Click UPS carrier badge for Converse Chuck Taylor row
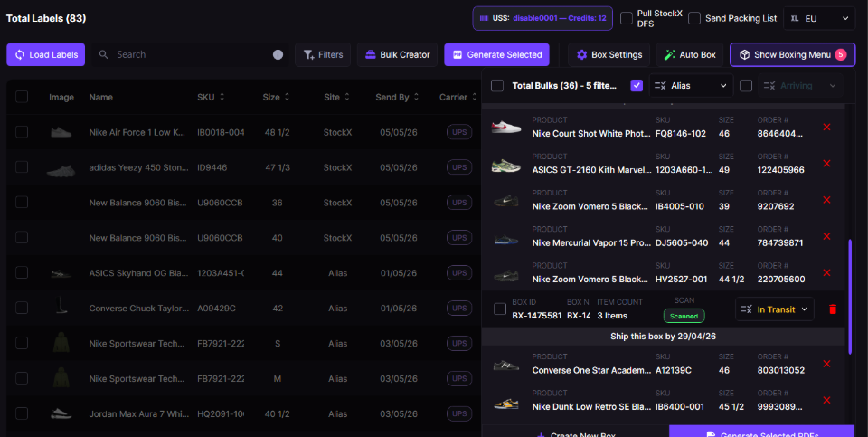Image resolution: width=868 pixels, height=437 pixels. (459, 308)
